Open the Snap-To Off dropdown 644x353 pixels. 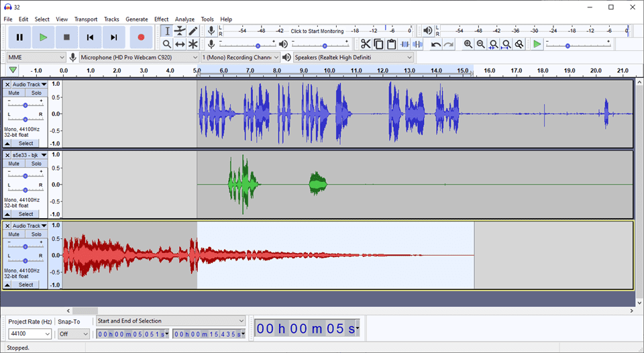pyautogui.click(x=73, y=334)
